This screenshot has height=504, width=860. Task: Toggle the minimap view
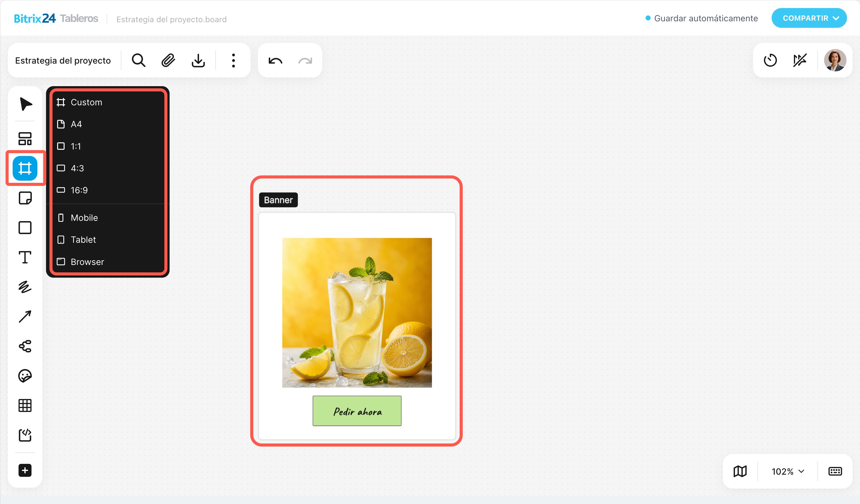[740, 471]
